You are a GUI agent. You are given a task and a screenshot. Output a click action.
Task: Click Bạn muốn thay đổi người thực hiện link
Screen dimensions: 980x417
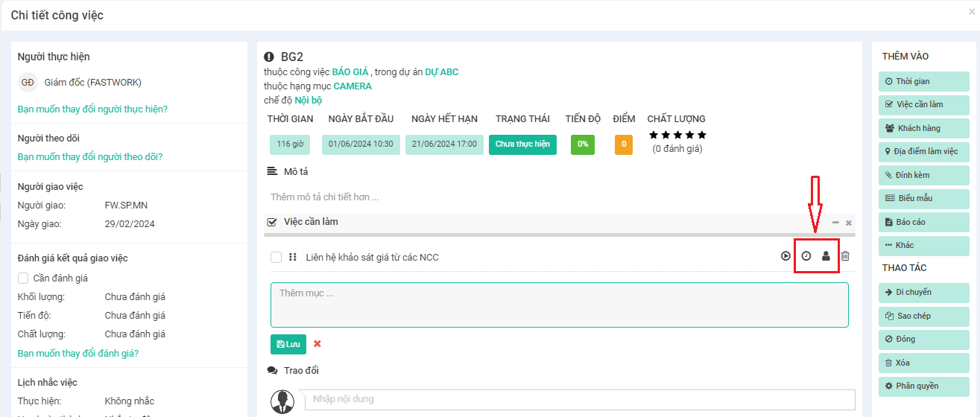(92, 109)
